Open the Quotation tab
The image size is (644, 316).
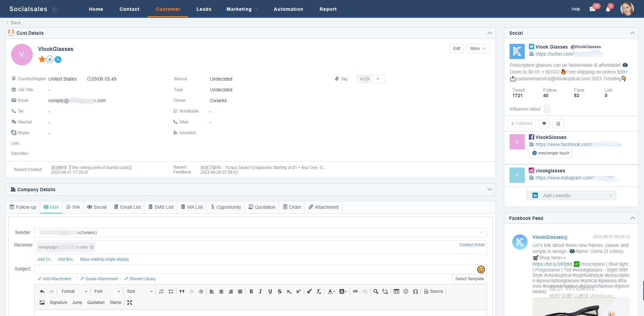pyautogui.click(x=262, y=207)
